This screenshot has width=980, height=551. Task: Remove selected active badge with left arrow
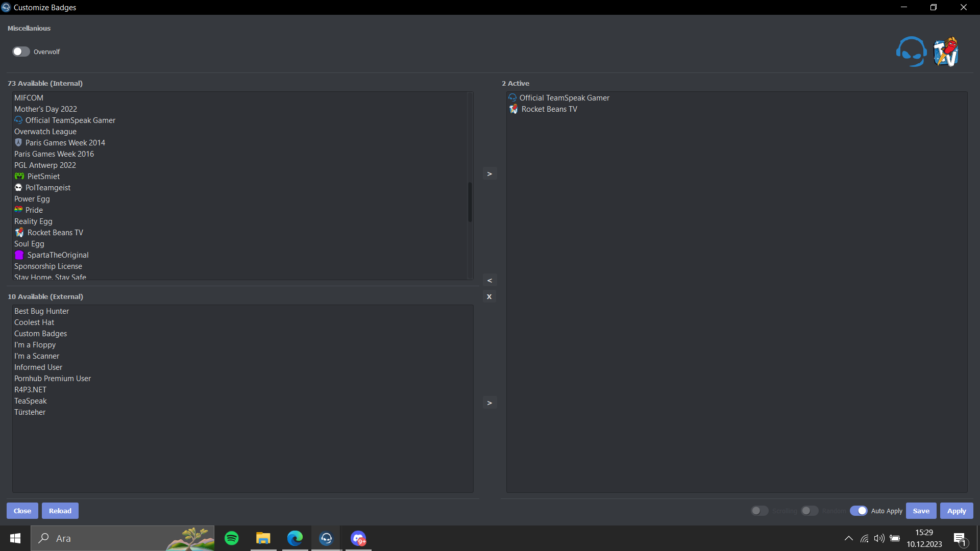[x=489, y=280]
